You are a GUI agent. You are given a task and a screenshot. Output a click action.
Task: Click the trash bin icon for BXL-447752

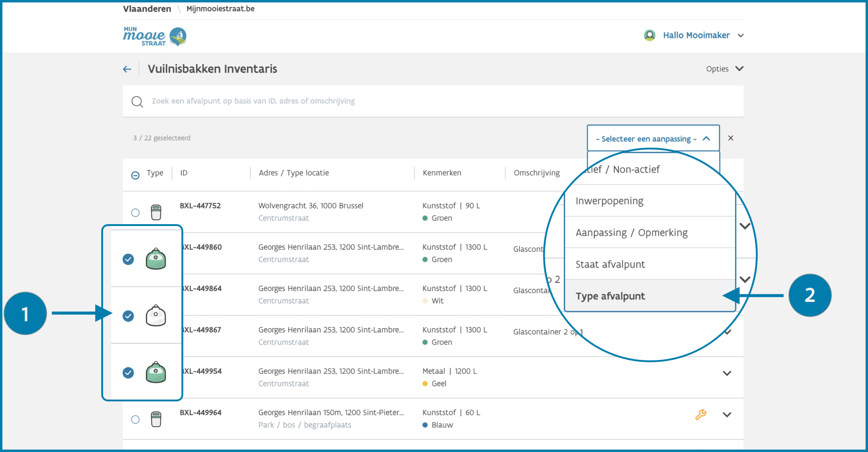pyautogui.click(x=156, y=212)
